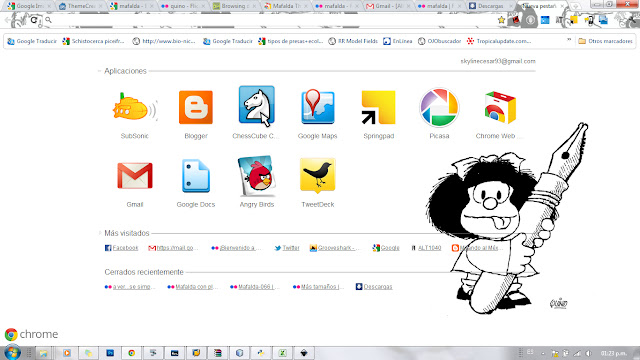
Task: Open the Picasa app
Action: click(x=439, y=107)
